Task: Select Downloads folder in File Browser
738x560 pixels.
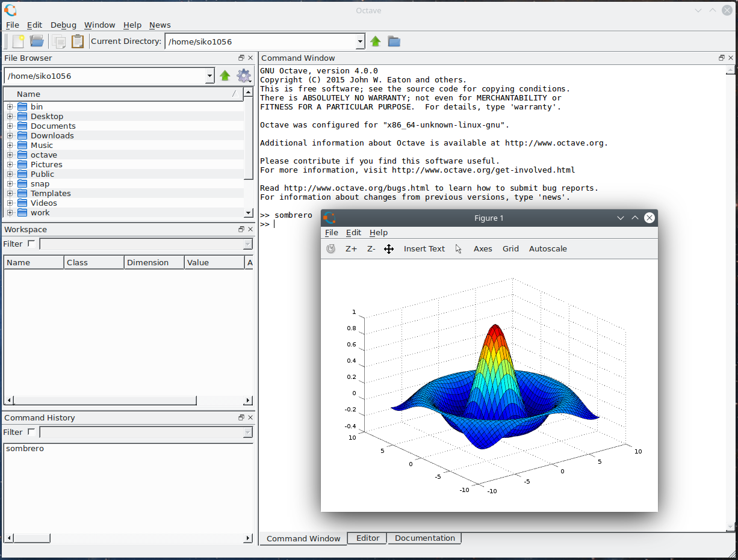Action: (52, 135)
